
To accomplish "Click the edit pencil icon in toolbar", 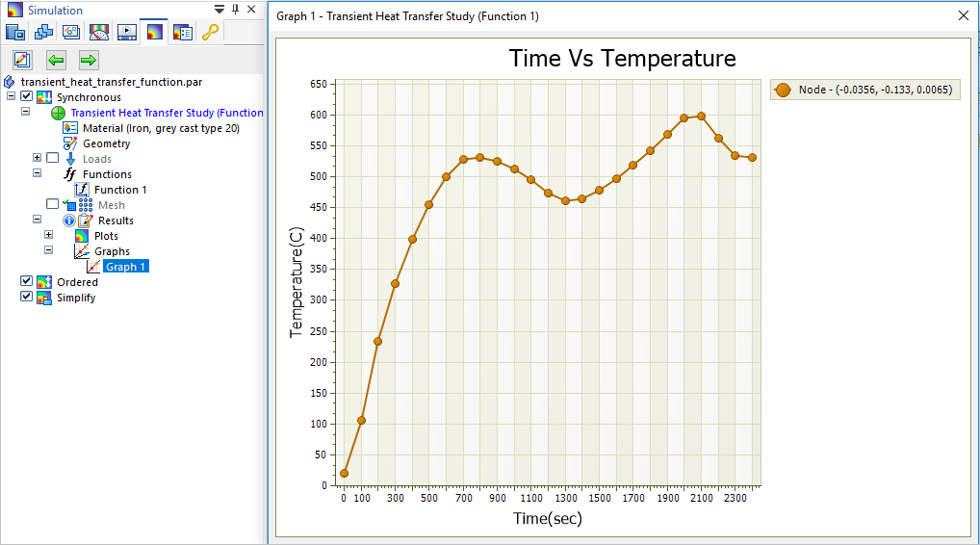I will click(x=23, y=60).
